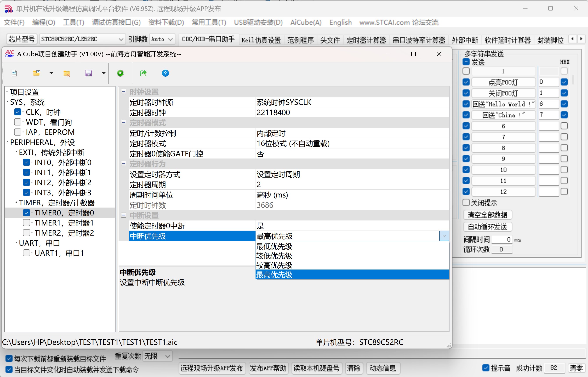Click the STC app logo in main title bar

point(9,9)
